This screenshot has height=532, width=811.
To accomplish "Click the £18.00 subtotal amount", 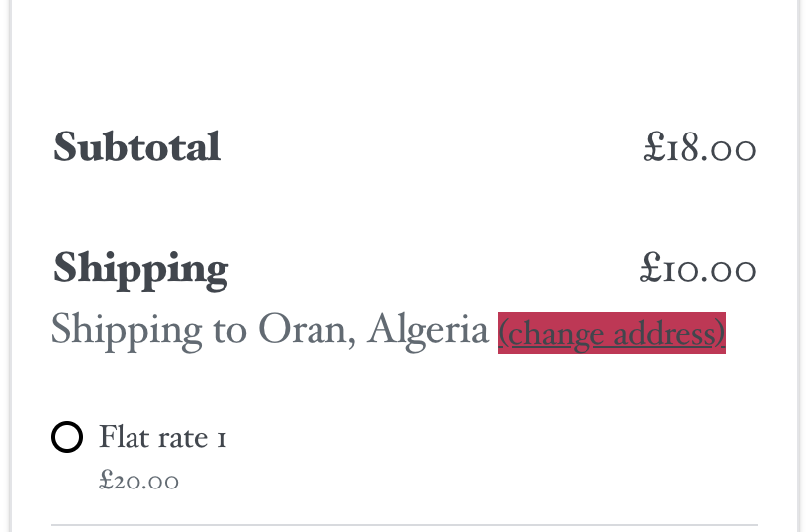I will pos(700,147).
